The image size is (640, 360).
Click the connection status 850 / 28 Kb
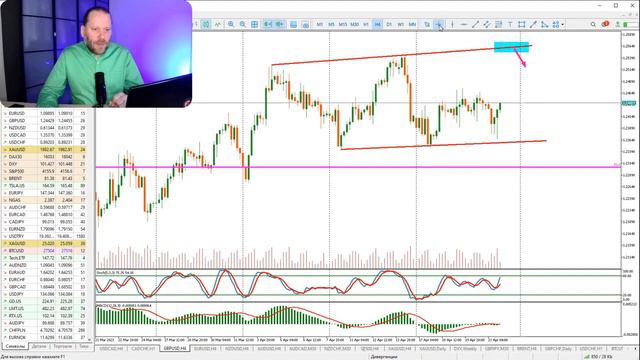(597, 357)
